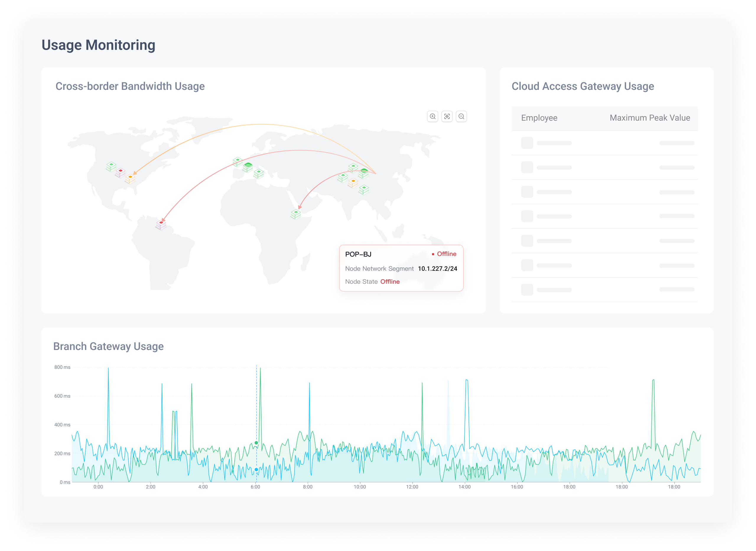Click the 12:00 time axis label
The height and width of the screenshot is (551, 756).
click(x=412, y=487)
